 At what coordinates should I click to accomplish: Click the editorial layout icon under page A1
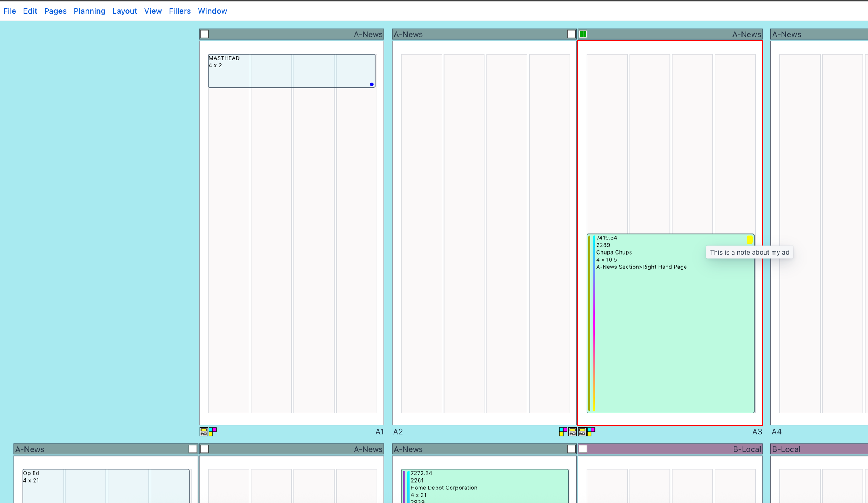click(x=203, y=432)
